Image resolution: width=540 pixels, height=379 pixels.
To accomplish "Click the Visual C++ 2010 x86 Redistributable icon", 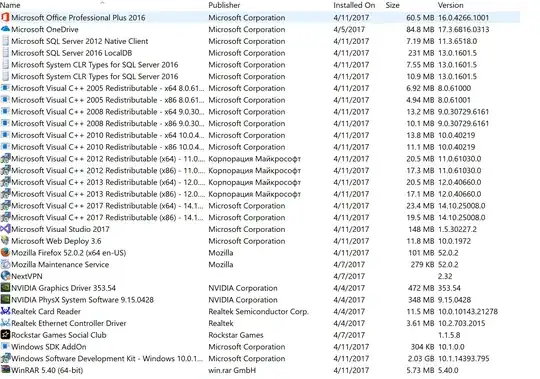I will (x=5, y=147).
